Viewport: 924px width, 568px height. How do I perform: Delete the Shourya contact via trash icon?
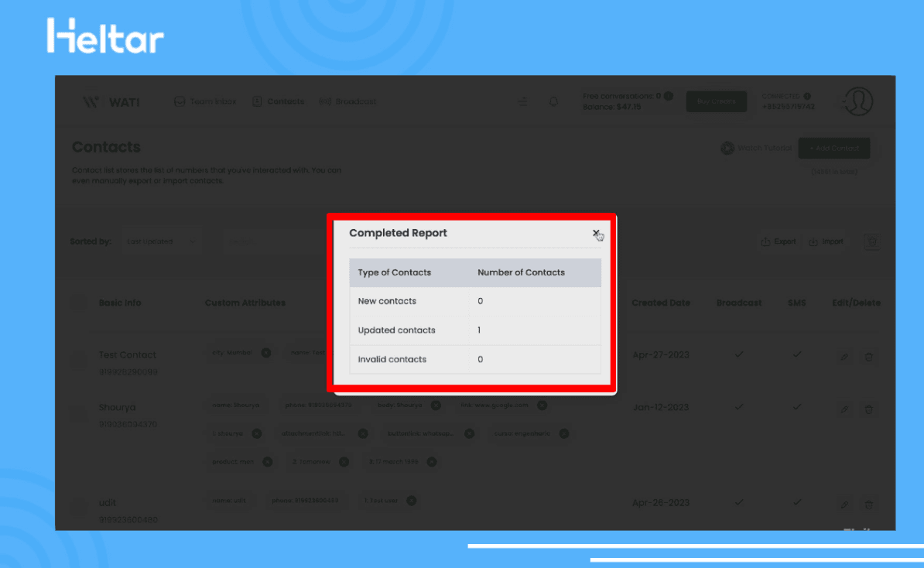[x=869, y=409]
